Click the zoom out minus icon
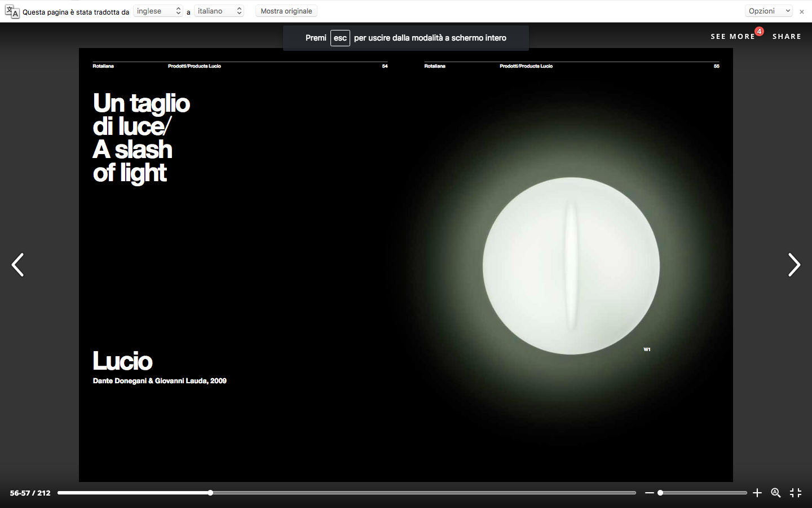The height and width of the screenshot is (508, 812). pyautogui.click(x=649, y=493)
